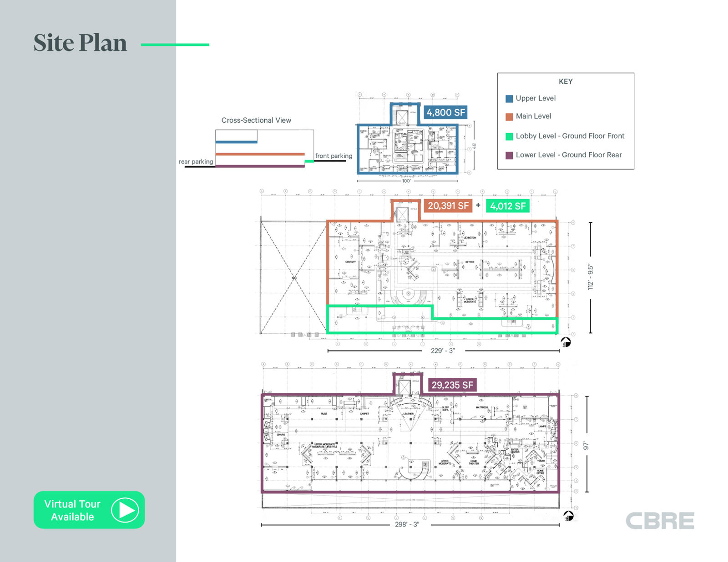Select the orange Main Level key swatch
728x562 pixels.
pyautogui.click(x=509, y=117)
